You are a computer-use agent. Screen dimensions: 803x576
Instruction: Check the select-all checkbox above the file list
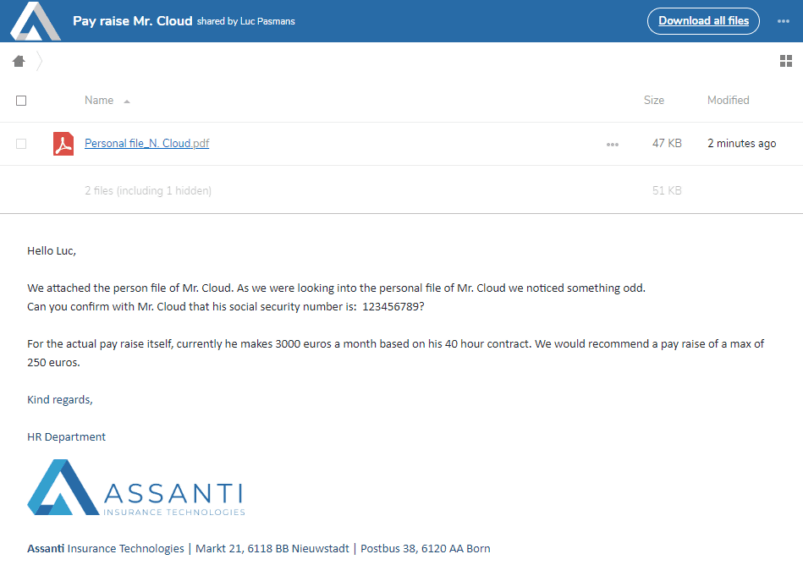click(20, 100)
